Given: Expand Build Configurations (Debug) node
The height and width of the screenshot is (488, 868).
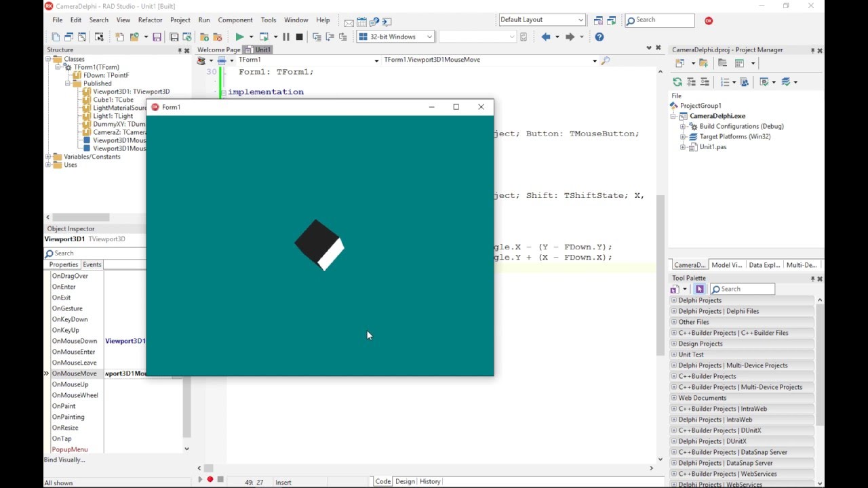Looking at the screenshot, I should click(684, 126).
